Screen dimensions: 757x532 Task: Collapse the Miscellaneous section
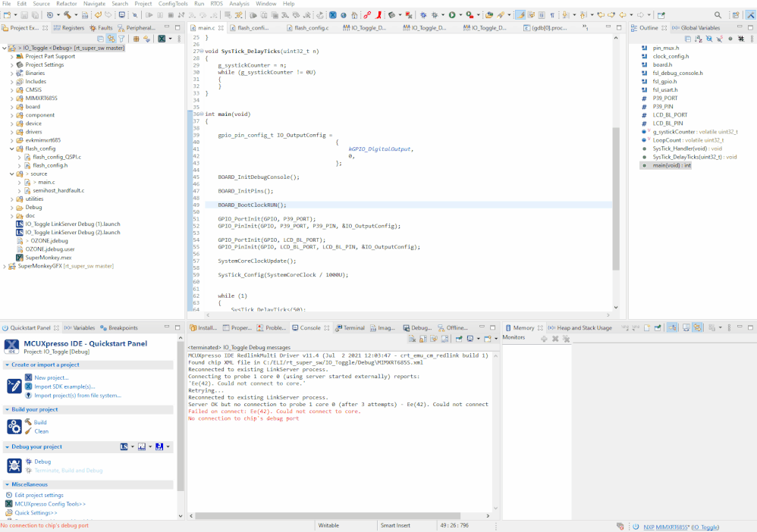click(x=8, y=484)
